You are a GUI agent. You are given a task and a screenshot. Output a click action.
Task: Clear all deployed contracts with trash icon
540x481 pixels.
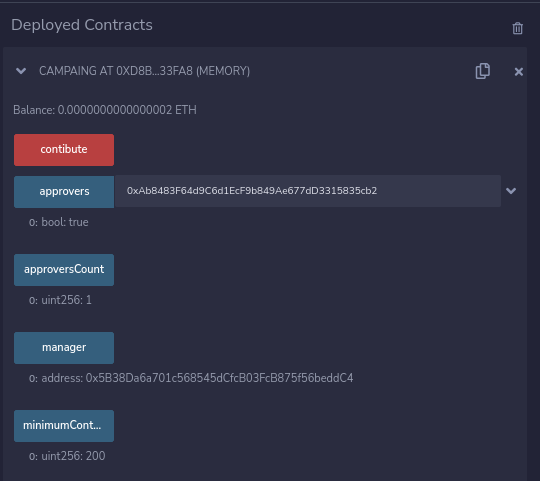point(517,28)
